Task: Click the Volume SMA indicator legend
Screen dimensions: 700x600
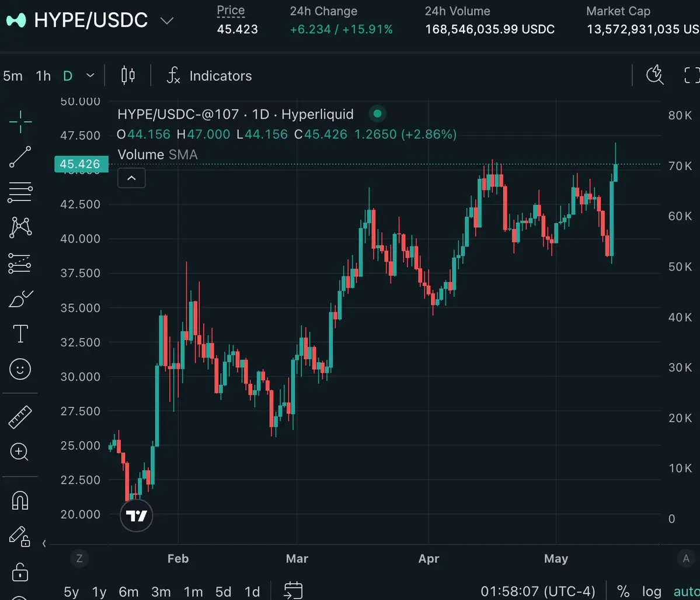Action: [x=158, y=155]
